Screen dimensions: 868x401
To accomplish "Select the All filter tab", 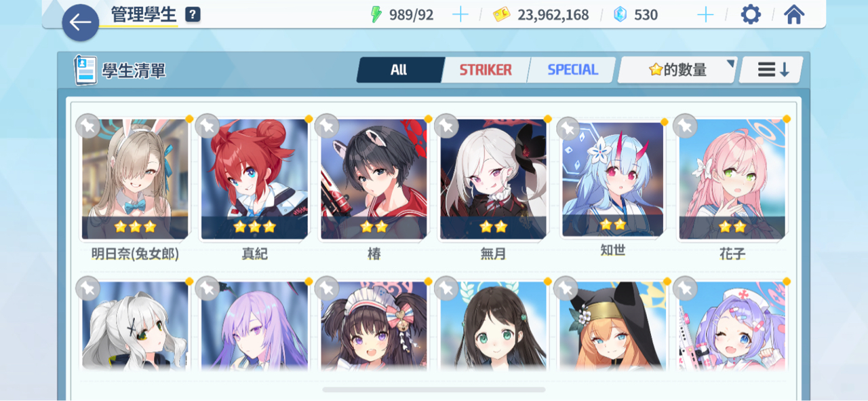I will tap(399, 69).
